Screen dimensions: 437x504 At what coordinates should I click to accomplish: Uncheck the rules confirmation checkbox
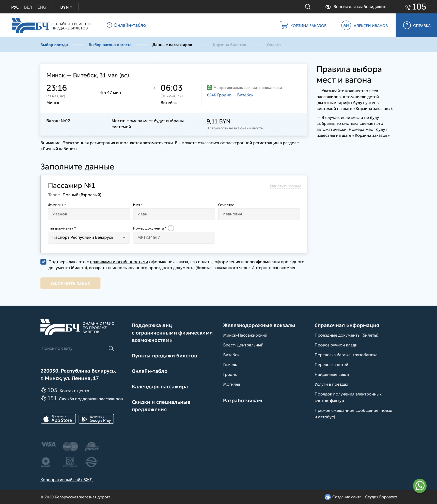coord(43,262)
